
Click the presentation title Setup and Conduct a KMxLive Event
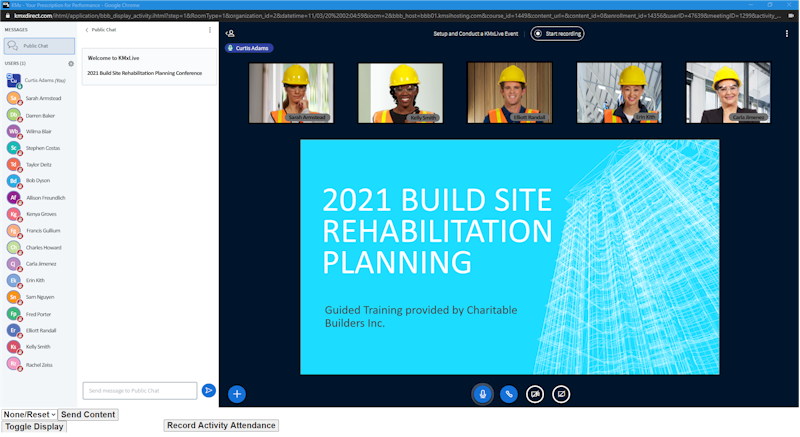(x=476, y=34)
